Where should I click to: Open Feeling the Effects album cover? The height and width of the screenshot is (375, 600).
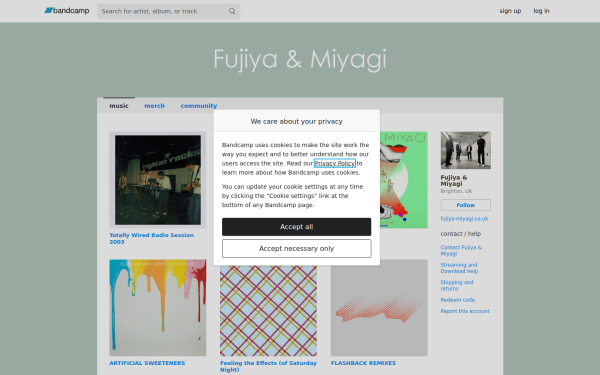pyautogui.click(x=268, y=311)
